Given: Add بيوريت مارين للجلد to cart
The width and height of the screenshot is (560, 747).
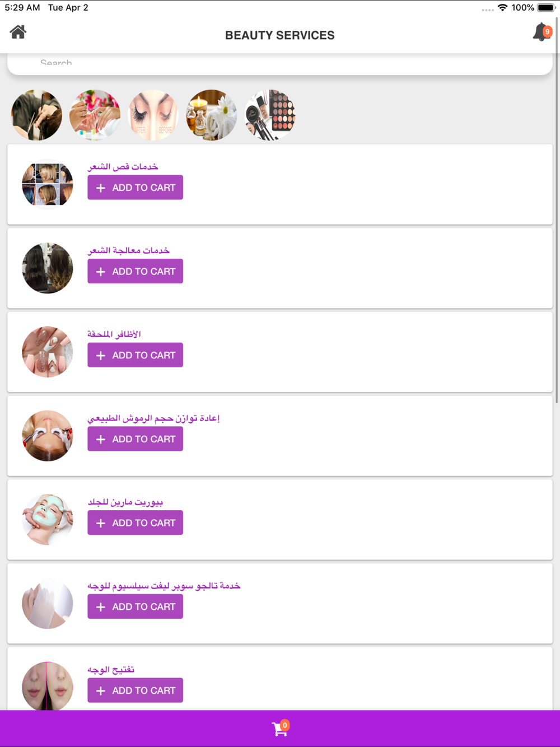Looking at the screenshot, I should 135,522.
